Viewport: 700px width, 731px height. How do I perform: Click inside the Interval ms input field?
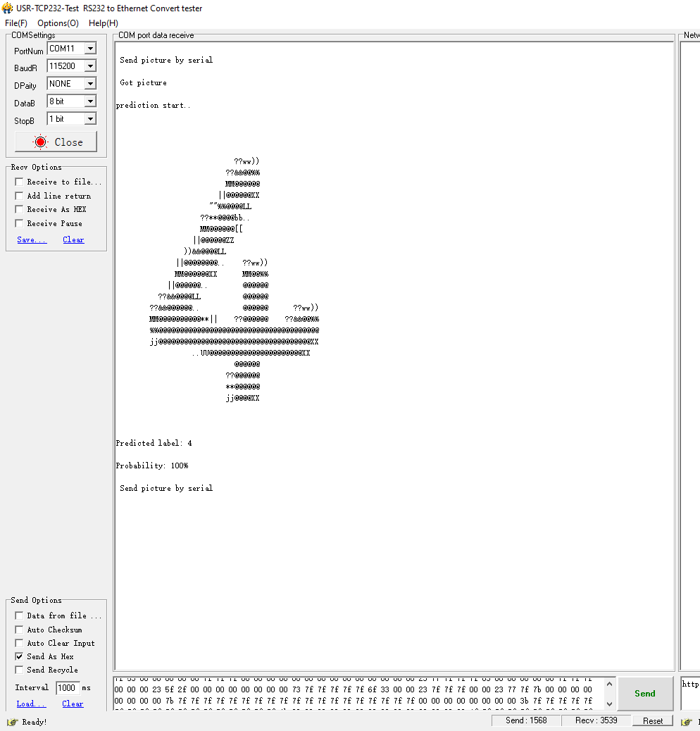coord(68,687)
